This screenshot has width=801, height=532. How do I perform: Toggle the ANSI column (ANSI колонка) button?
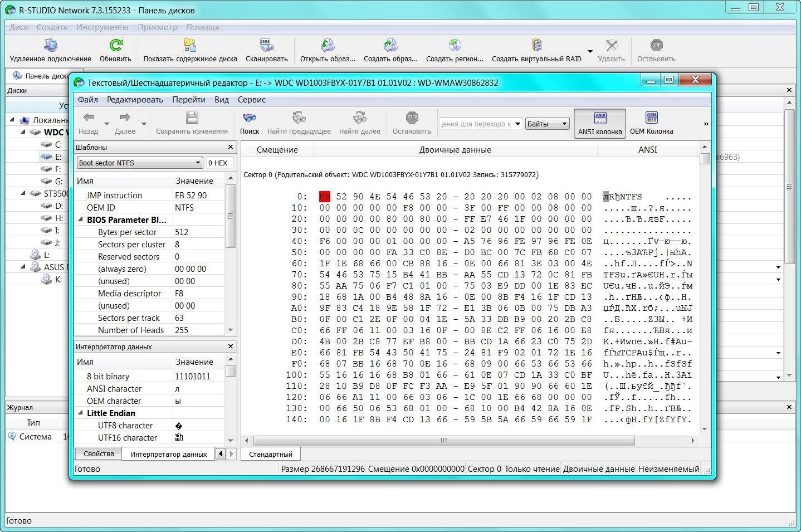point(600,123)
